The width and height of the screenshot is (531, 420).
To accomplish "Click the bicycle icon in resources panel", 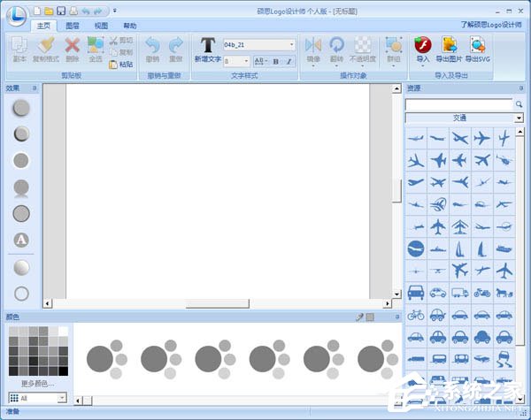I will pos(416,314).
